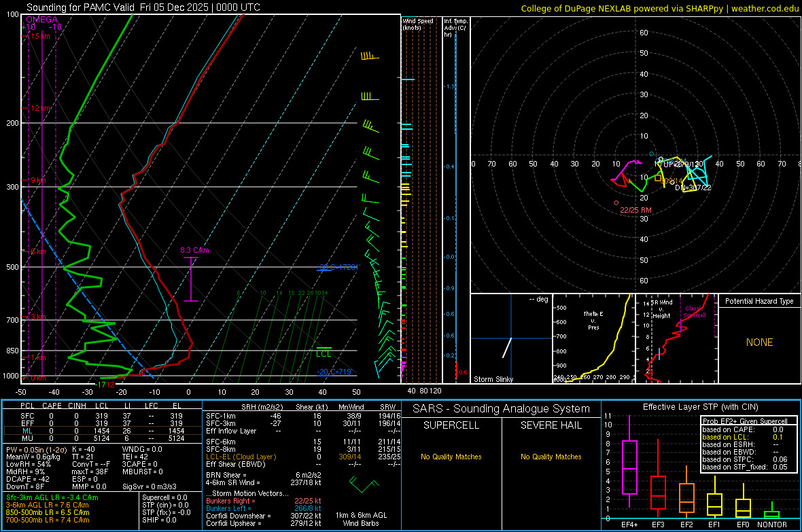The width and height of the screenshot is (802, 532).
Task: Select the '22/25 RM' hodograph label
Action: [x=635, y=210]
